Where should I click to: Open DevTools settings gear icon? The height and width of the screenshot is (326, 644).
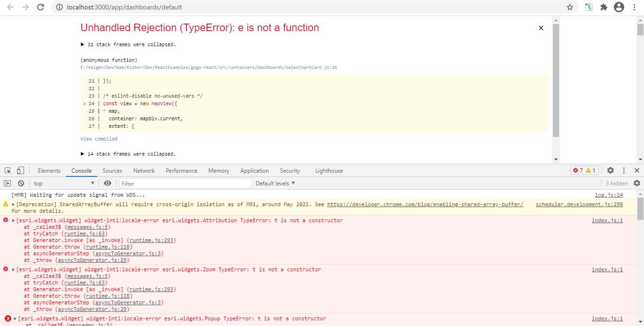coord(611,171)
